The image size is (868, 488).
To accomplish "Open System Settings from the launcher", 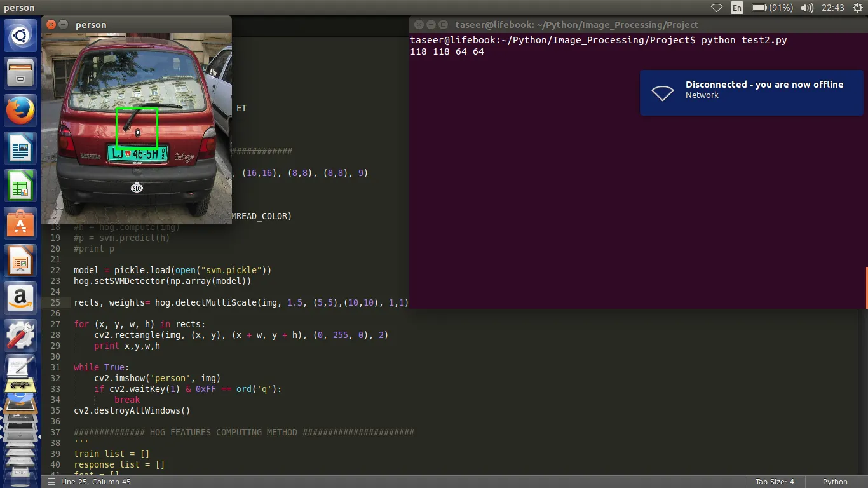I will coord(20,335).
